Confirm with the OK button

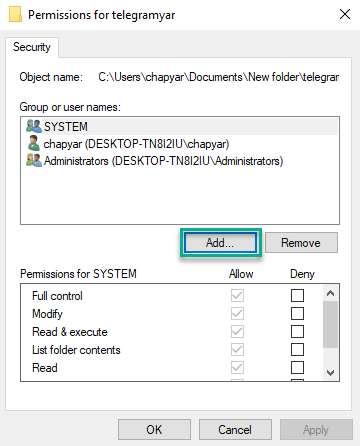pos(154,430)
